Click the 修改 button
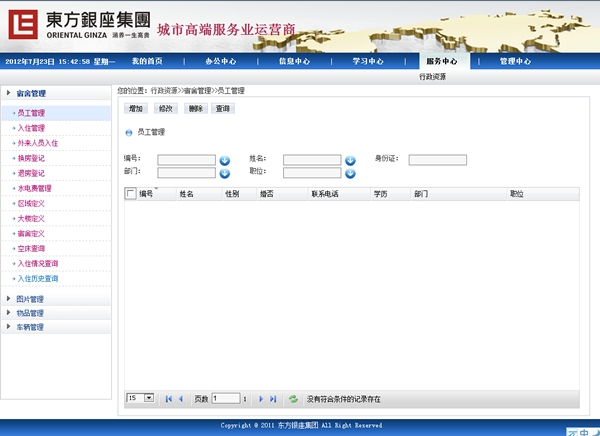 coord(166,109)
